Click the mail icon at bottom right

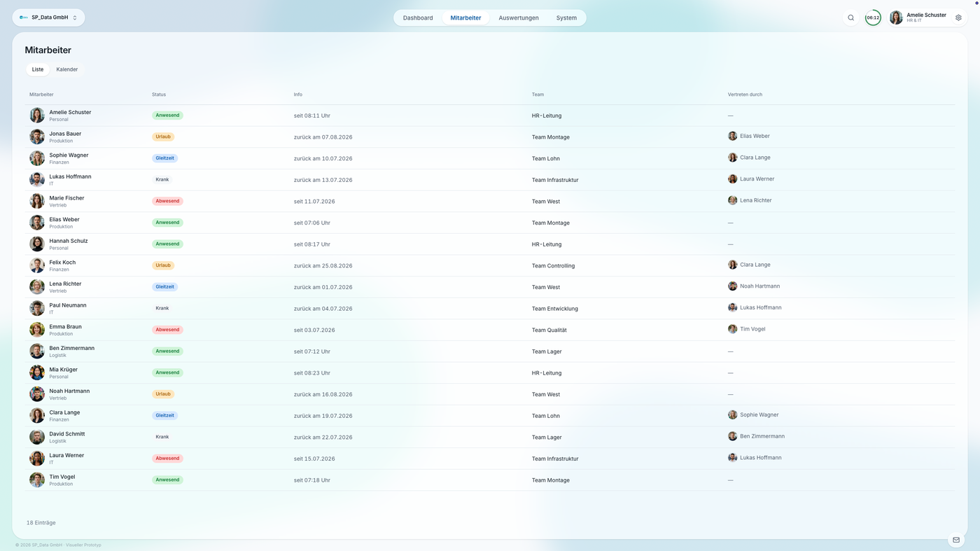tap(956, 540)
